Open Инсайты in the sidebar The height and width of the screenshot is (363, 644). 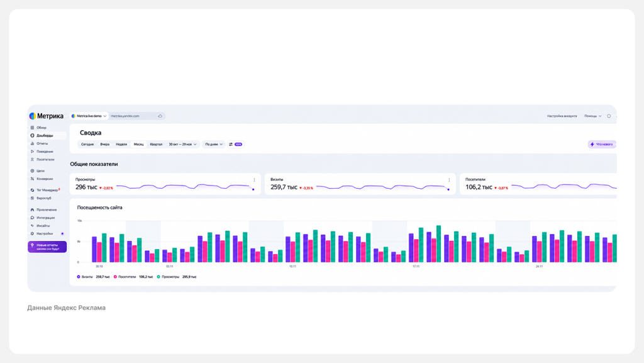coord(40,226)
